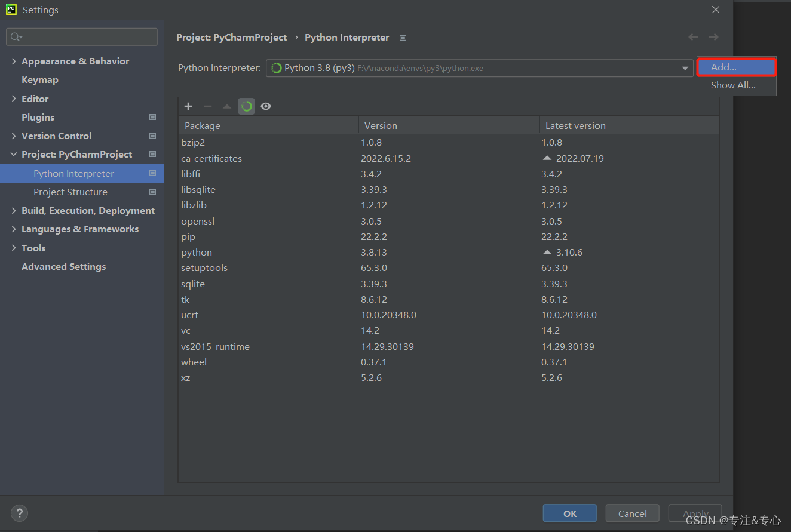Viewport: 791px width, 532px height.
Task: Click the upgrade package up-arrow icon
Action: pyautogui.click(x=227, y=106)
